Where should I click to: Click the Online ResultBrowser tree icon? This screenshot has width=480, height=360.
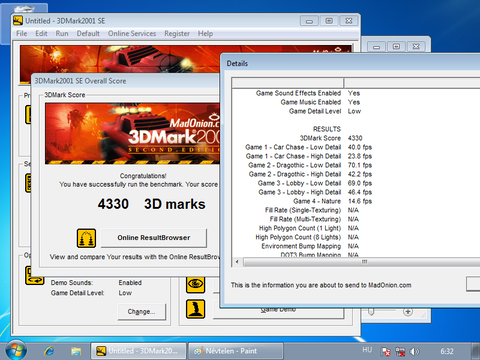pyautogui.click(x=86, y=238)
